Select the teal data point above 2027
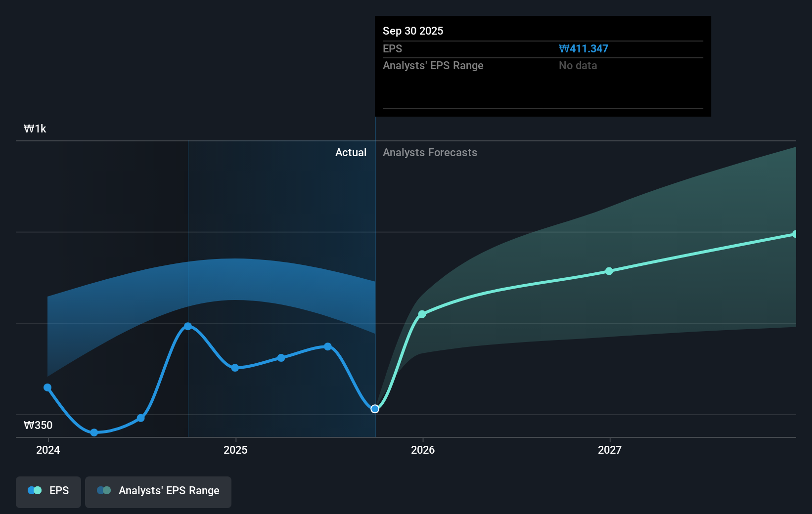The image size is (812, 514). [609, 271]
